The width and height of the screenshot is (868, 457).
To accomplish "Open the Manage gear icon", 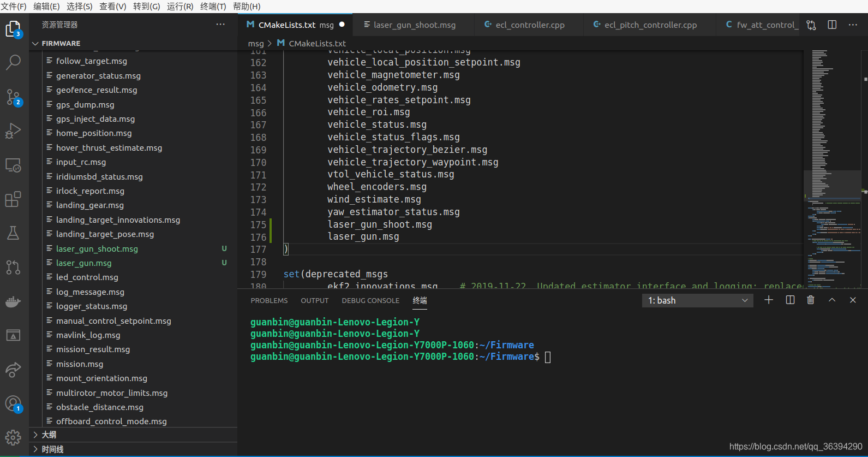I will pyautogui.click(x=13, y=437).
